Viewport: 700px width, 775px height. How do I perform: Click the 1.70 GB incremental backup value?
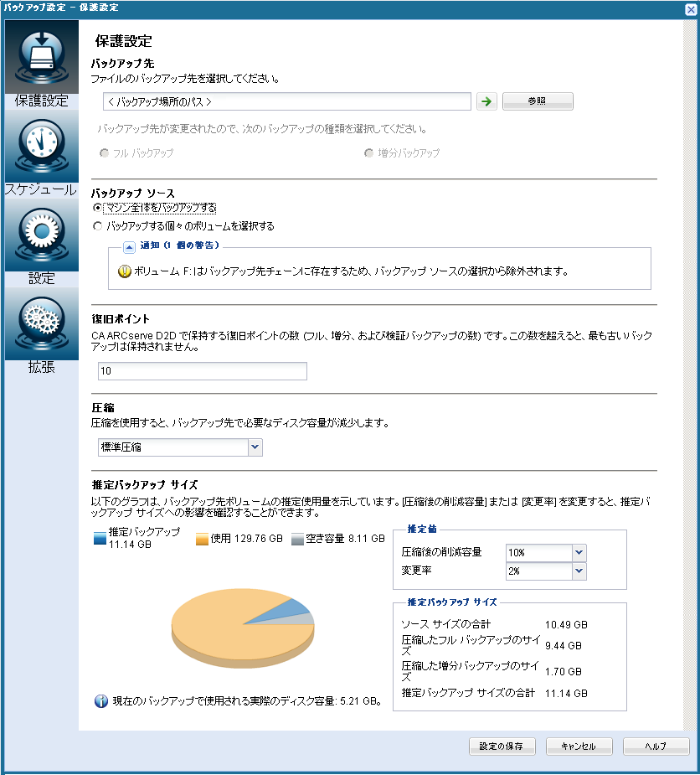click(x=564, y=672)
